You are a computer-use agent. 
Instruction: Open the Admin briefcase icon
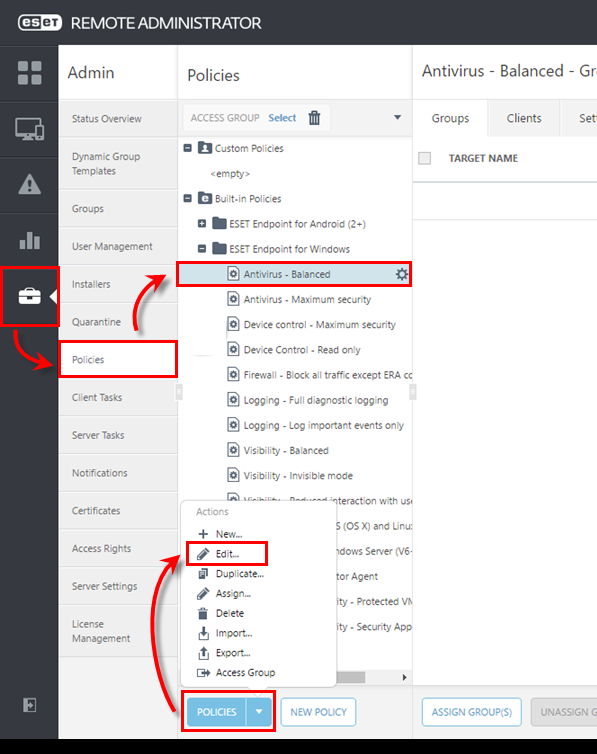point(29,296)
